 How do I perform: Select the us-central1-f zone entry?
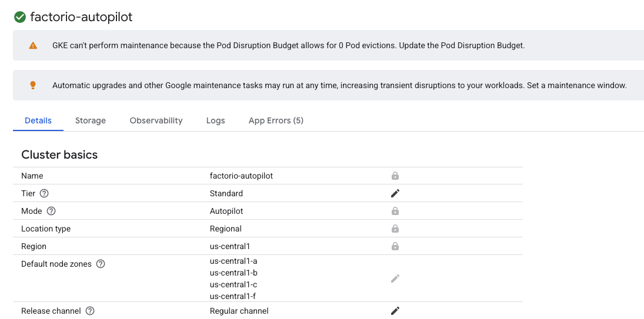(x=232, y=296)
